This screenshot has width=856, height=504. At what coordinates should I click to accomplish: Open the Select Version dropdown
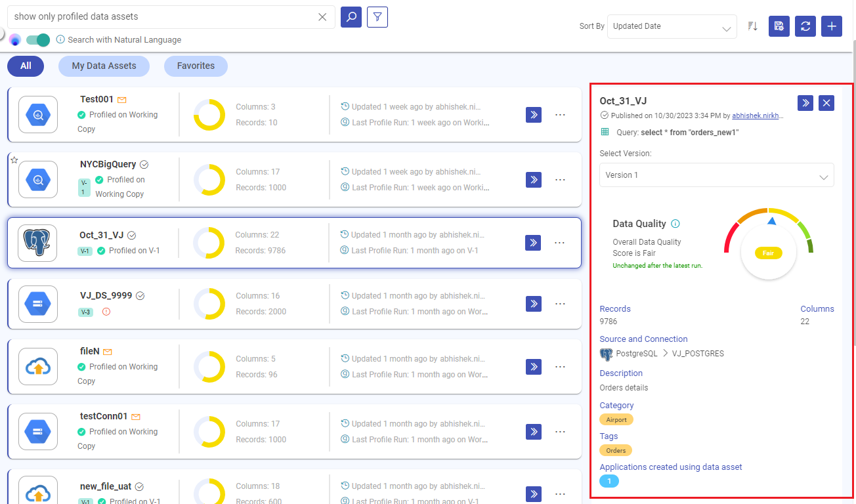click(716, 175)
